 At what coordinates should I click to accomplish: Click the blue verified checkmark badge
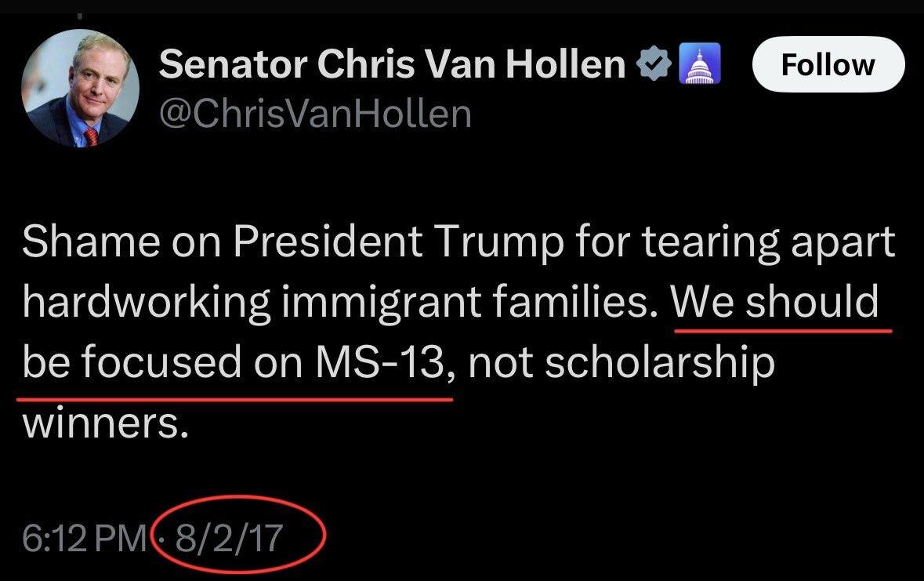(654, 64)
